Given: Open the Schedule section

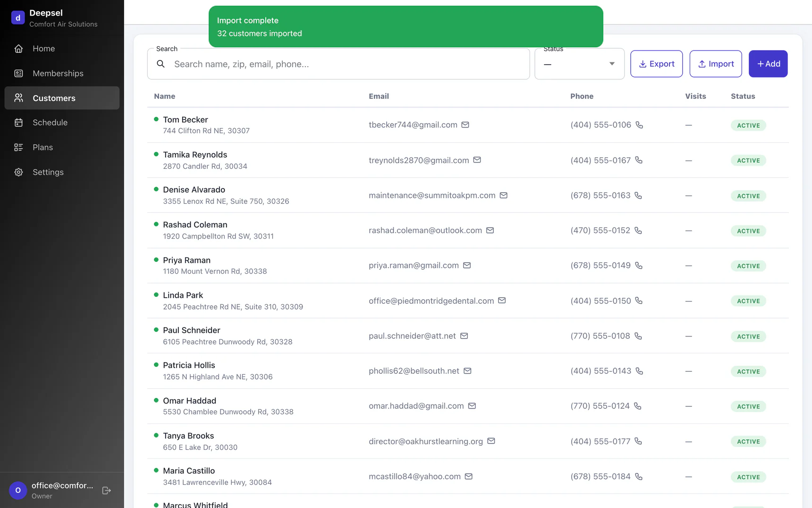Looking at the screenshot, I should [62, 122].
